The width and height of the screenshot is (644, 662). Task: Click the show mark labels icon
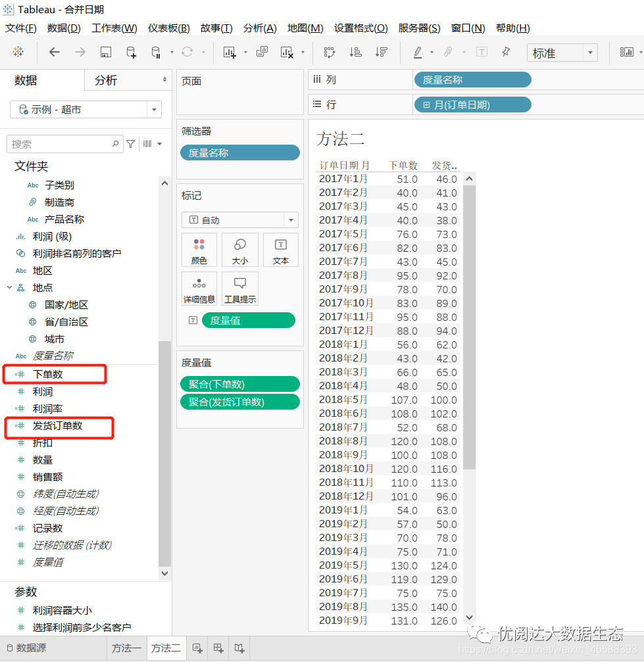coord(482,53)
